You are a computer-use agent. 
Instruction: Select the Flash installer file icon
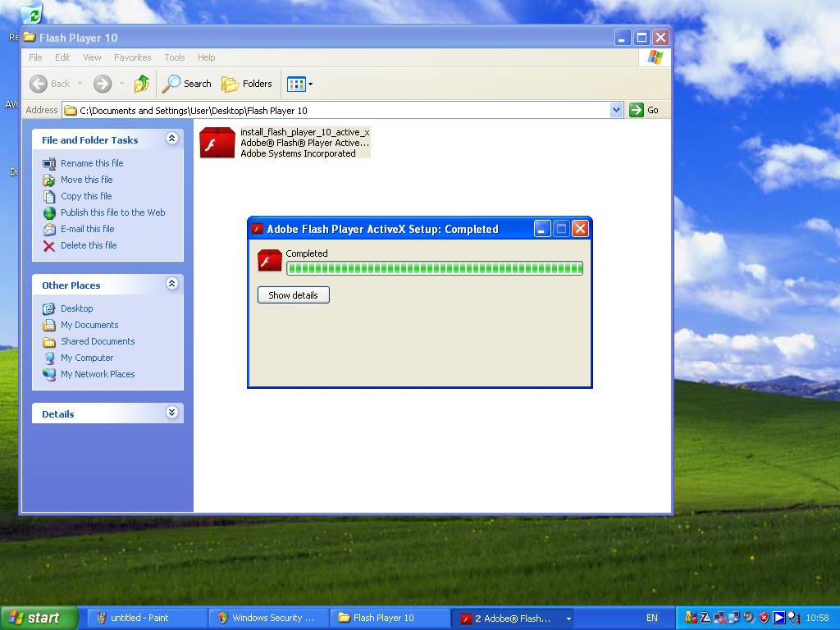(217, 143)
